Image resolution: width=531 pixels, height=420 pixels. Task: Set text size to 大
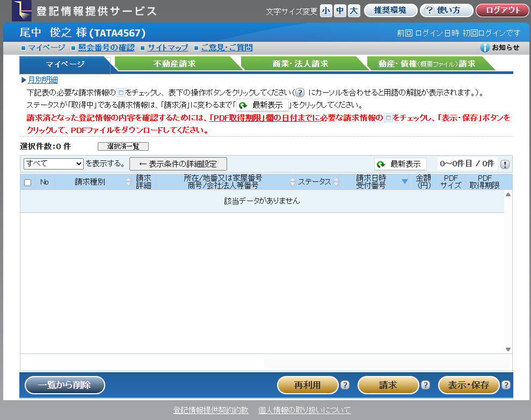(x=354, y=11)
